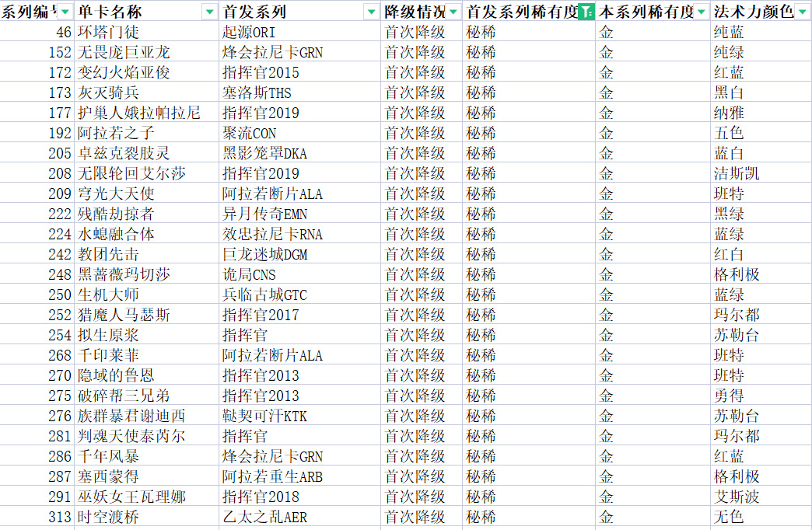Select the cell 聚流CON

pyautogui.click(x=300, y=133)
